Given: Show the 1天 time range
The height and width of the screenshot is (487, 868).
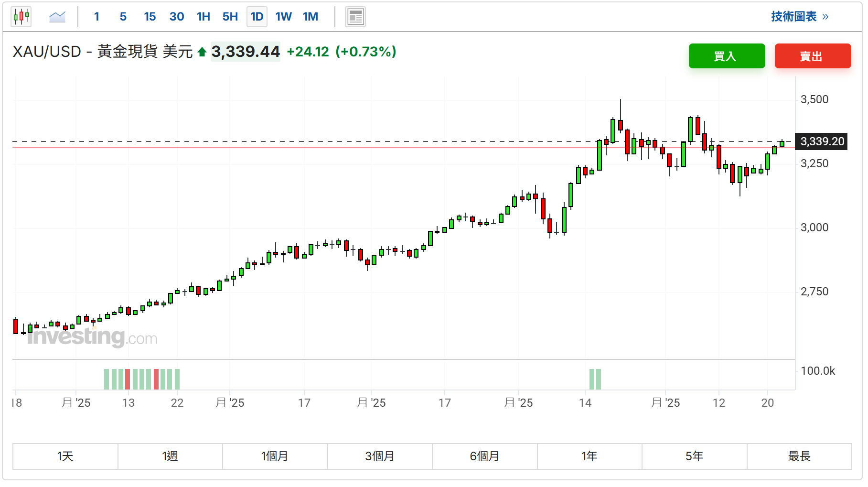Looking at the screenshot, I should 65,456.
